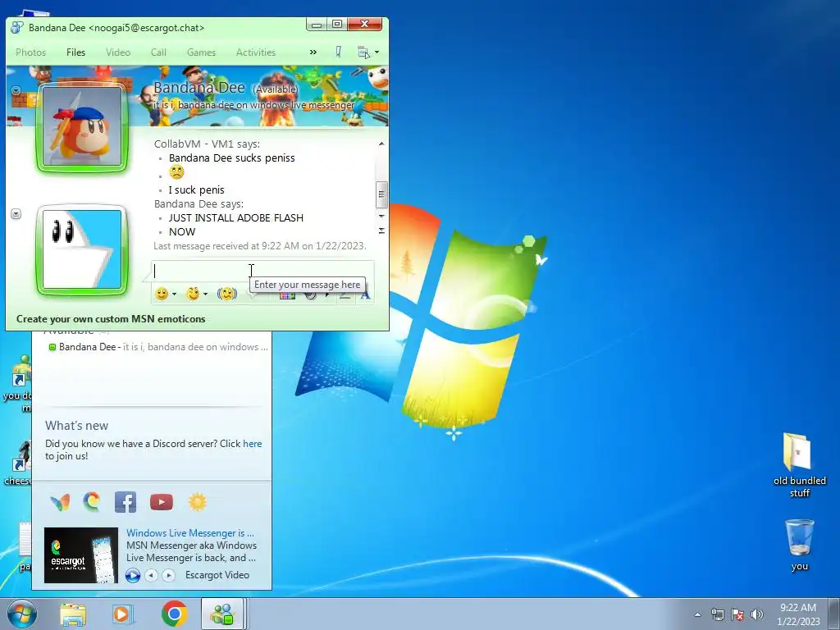The height and width of the screenshot is (630, 840).
Task: Play the Escargot Video
Action: 133,575
